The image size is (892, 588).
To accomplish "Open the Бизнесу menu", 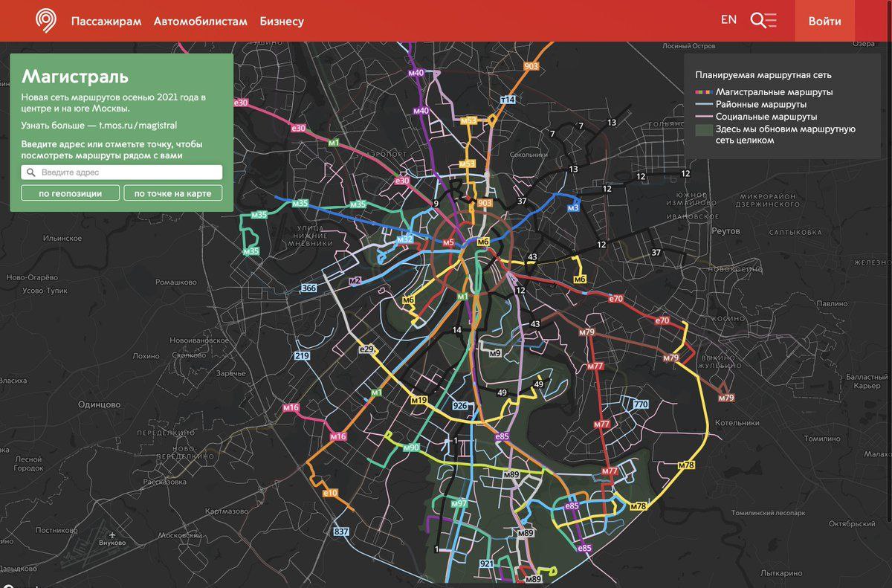I will point(282,21).
